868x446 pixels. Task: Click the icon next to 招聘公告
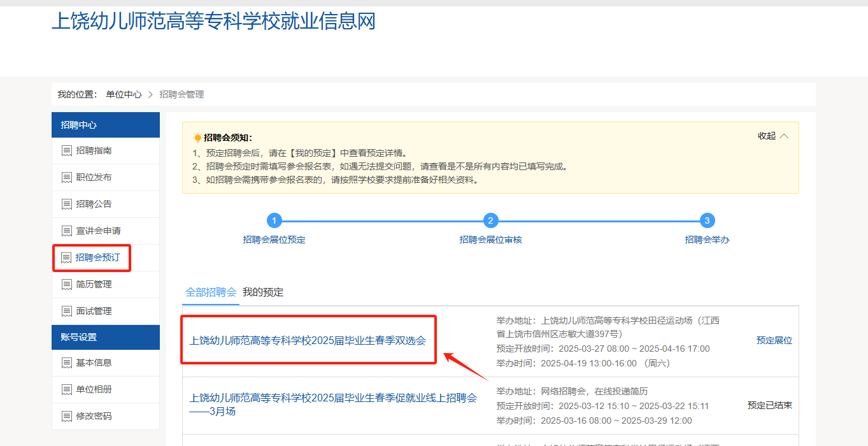66,205
